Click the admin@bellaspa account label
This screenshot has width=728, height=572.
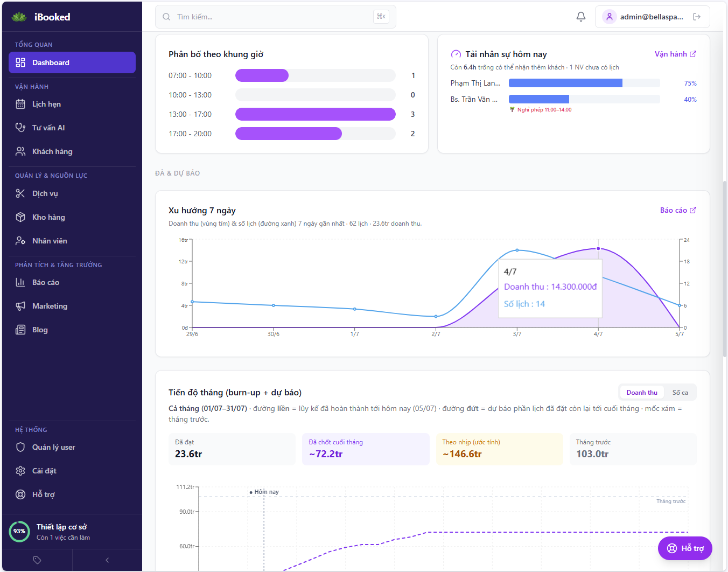point(652,17)
